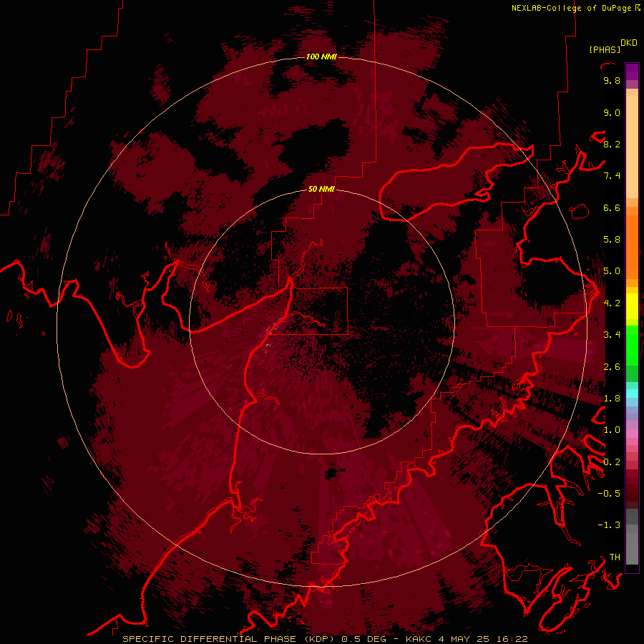
Task: Click the 4.2 legend value
Action: tap(612, 303)
